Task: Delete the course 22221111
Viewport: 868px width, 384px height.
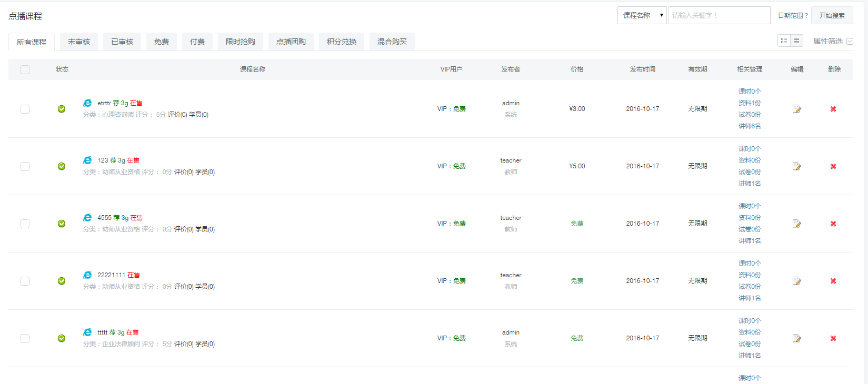Action: tap(833, 281)
